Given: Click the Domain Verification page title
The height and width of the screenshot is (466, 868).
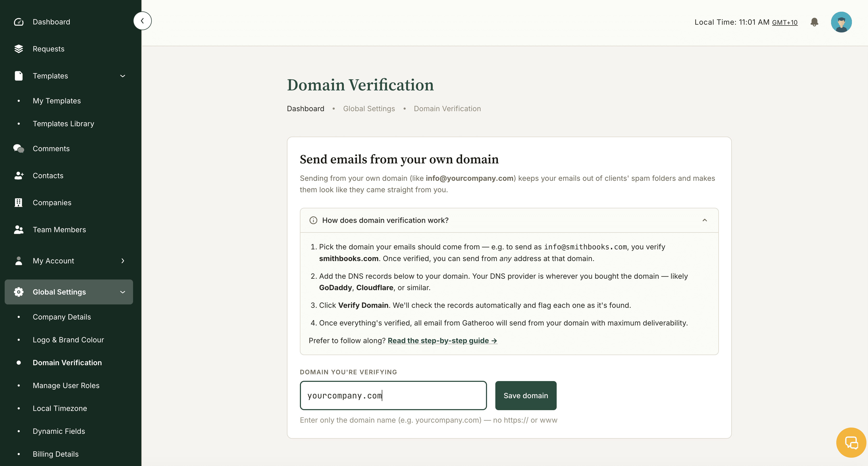Looking at the screenshot, I should pos(360,85).
